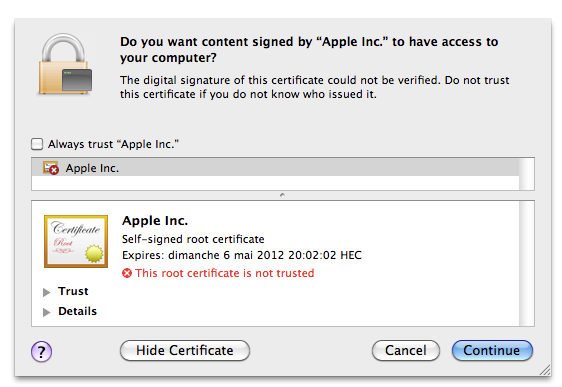This screenshot has height=387, width=562.
Task: Select the Apple Inc. row in certificate list
Action: (x=275, y=168)
